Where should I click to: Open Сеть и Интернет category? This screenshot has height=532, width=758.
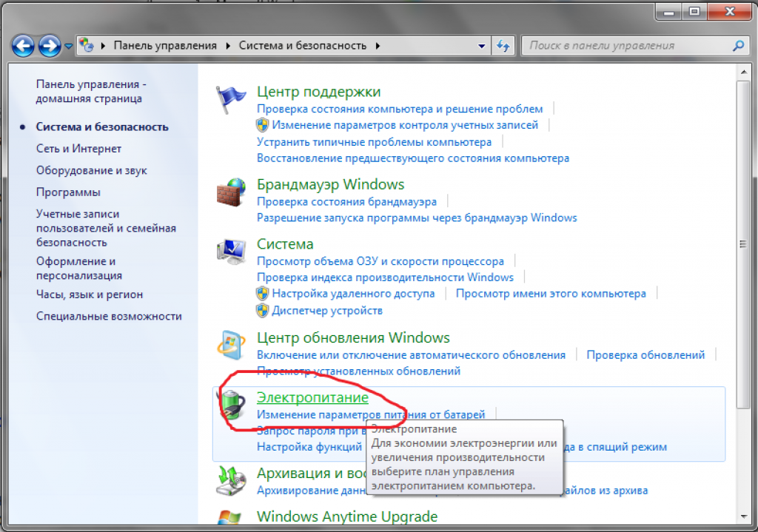click(78, 148)
